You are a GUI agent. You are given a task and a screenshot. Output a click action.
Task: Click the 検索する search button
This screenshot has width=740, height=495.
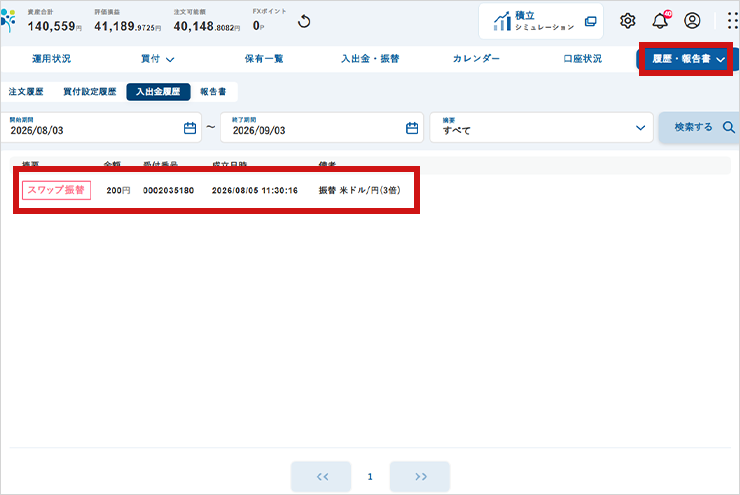699,127
